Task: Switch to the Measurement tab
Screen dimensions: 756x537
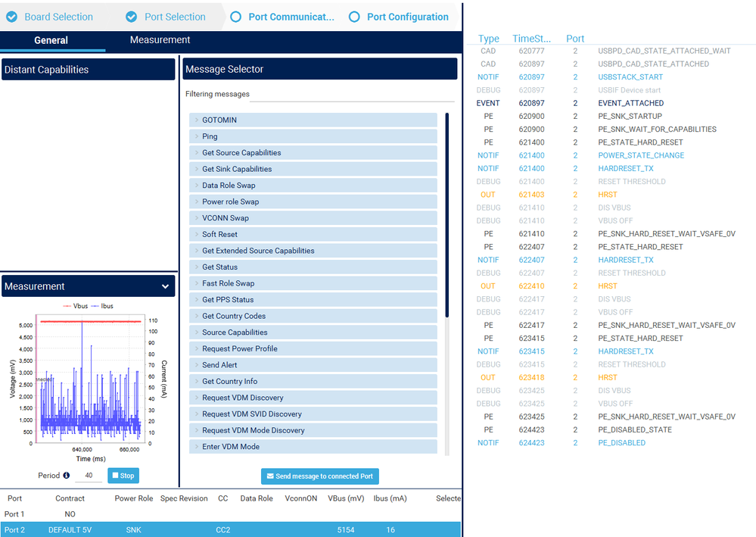Action: tap(160, 40)
